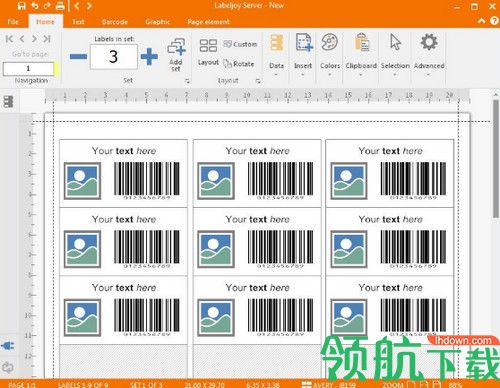Click the vertical scrollbar thumb
This screenshot has height=388, width=500.
pos(496,159)
